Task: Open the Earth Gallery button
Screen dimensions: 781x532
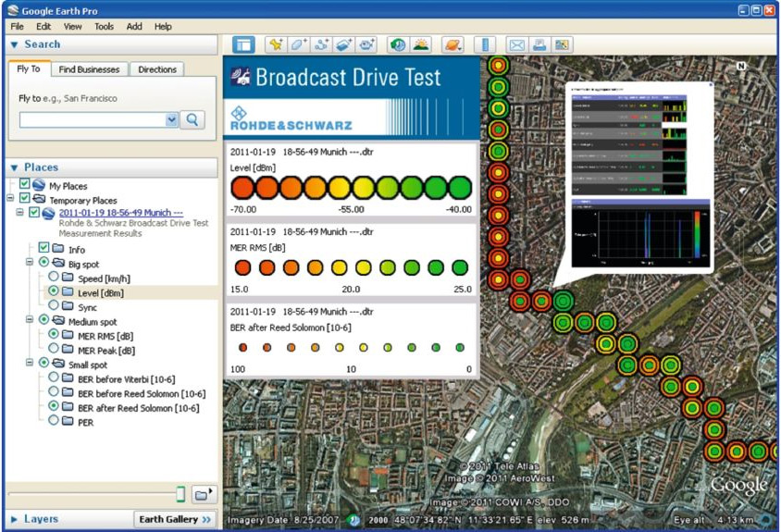Action: pos(175,520)
